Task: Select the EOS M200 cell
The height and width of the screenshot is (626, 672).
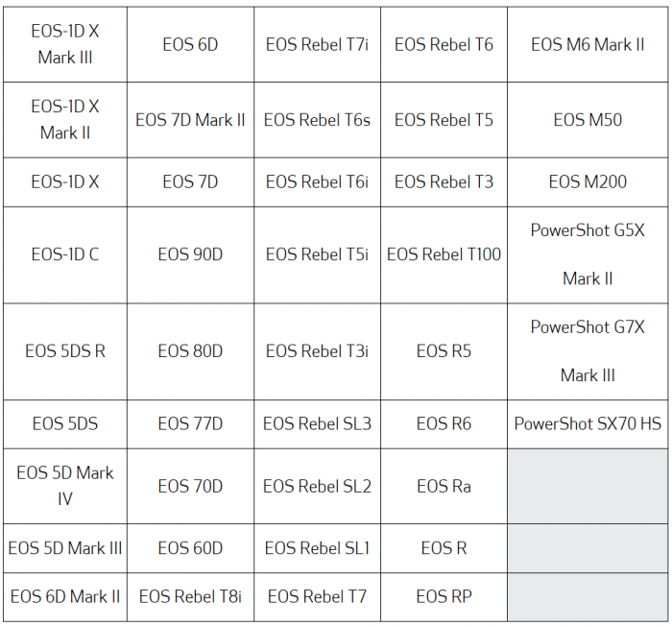Action: 588,181
